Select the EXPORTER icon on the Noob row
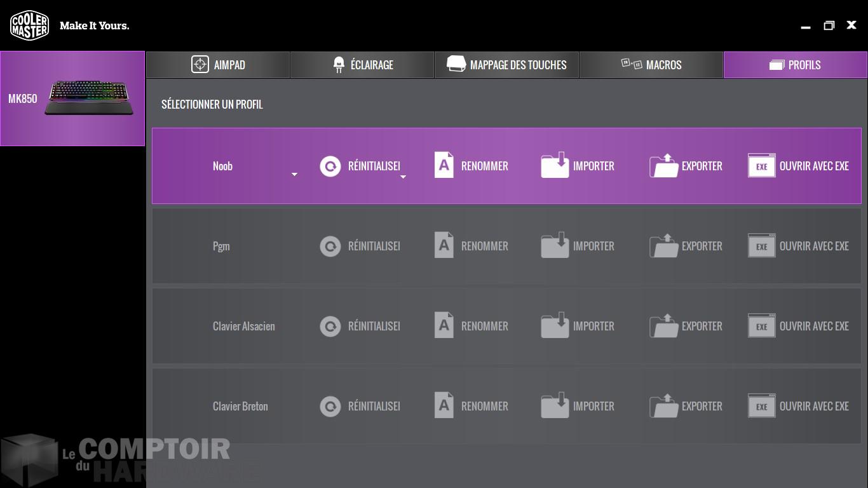 coord(663,166)
